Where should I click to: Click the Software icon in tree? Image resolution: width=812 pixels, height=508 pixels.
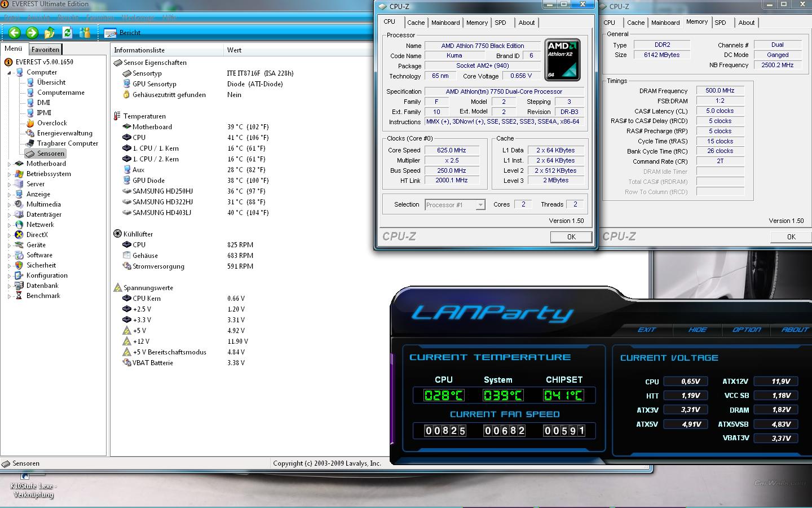click(19, 255)
